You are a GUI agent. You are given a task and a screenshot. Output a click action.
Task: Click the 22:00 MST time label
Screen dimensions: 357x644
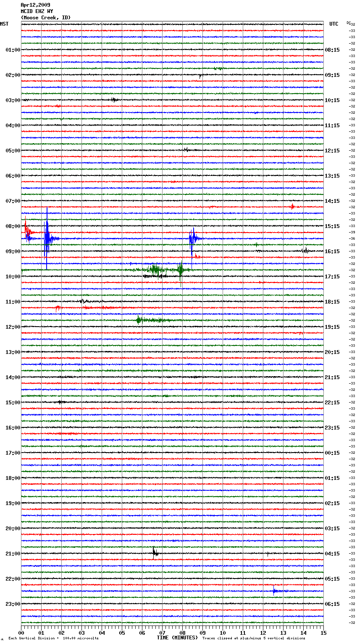coord(13,579)
